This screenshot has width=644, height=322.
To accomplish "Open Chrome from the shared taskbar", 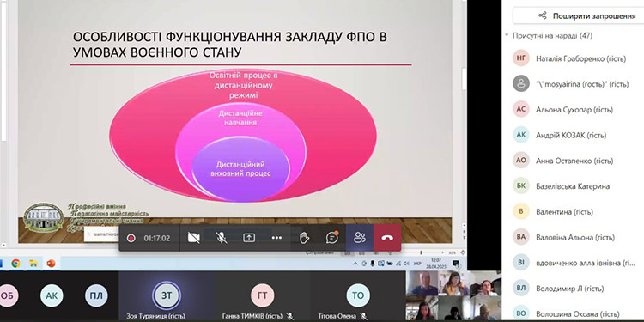I will (15, 264).
